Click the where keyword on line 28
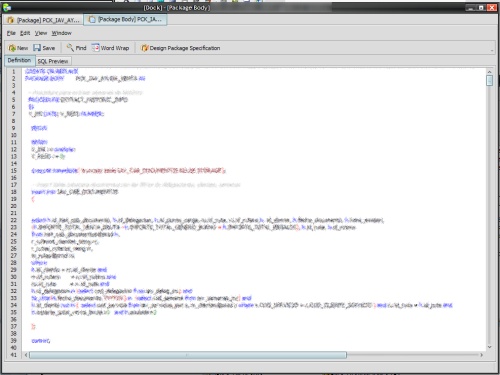This screenshot has height=375, width=500. point(39,263)
